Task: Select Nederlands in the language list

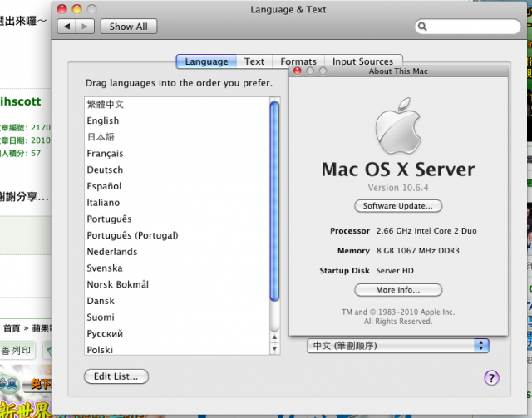Action: 177,252
